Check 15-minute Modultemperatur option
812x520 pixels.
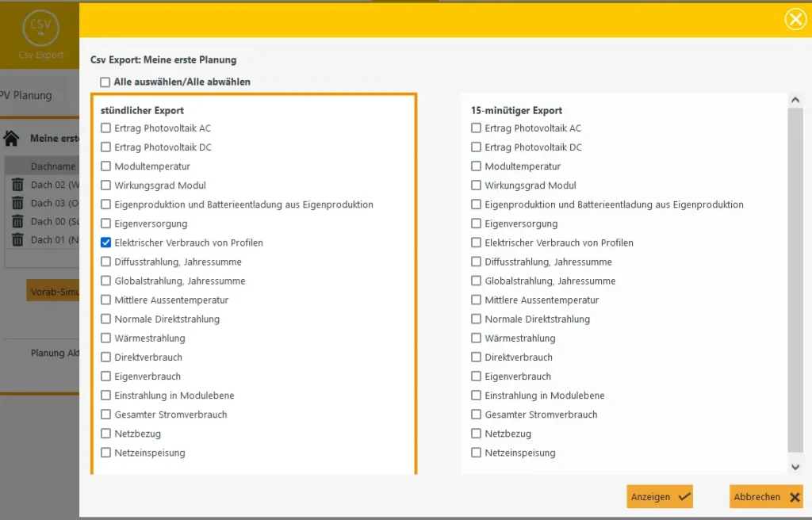[x=477, y=166]
